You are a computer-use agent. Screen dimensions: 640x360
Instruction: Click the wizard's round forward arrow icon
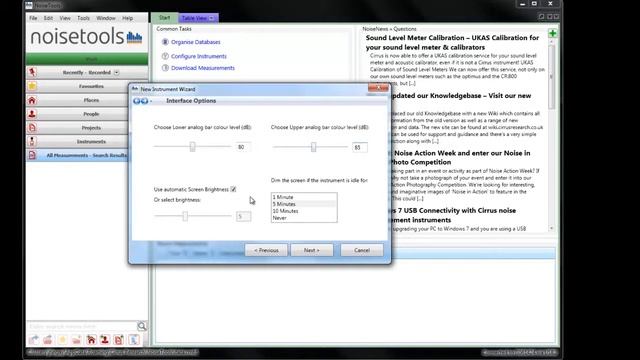click(144, 101)
